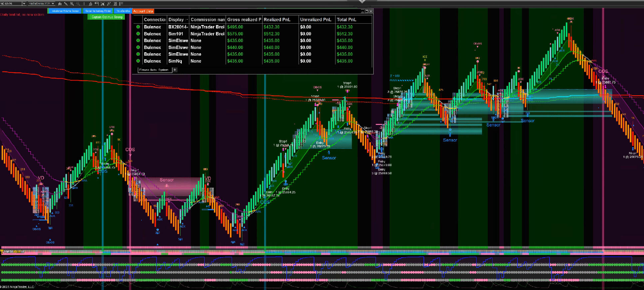
Task: Expand the instrument selector dropdown arrow
Action: [x=24, y=4]
